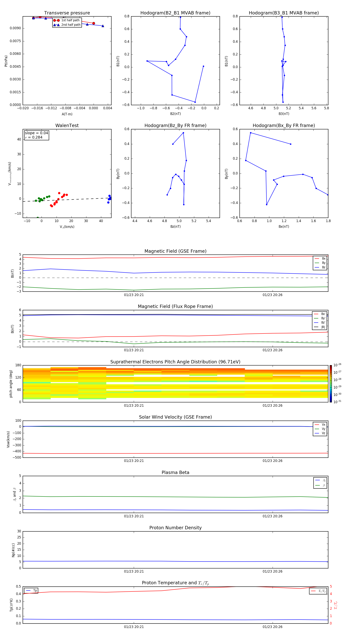The width and height of the screenshot is (351, 644).
Task: Click the "Vsw(km/s)" axis label
Action: [8, 439]
